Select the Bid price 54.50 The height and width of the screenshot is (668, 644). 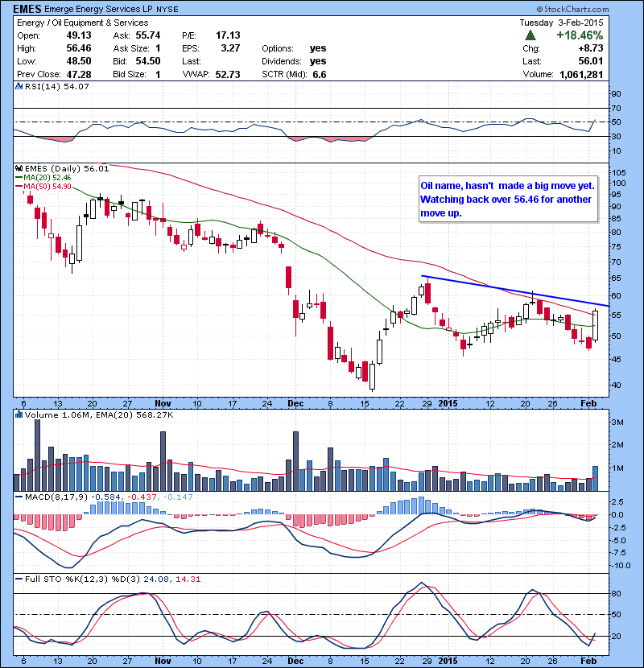(x=148, y=61)
